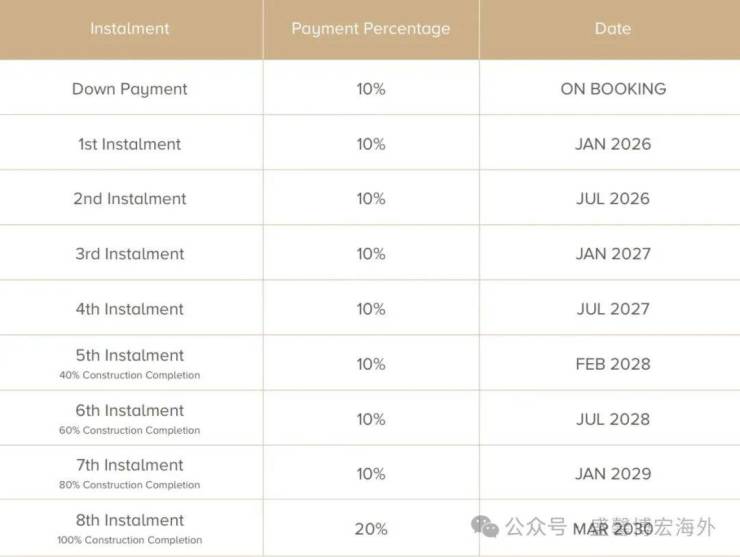Select the 1st Instalment label
The width and height of the screenshot is (740, 557).
click(x=130, y=144)
